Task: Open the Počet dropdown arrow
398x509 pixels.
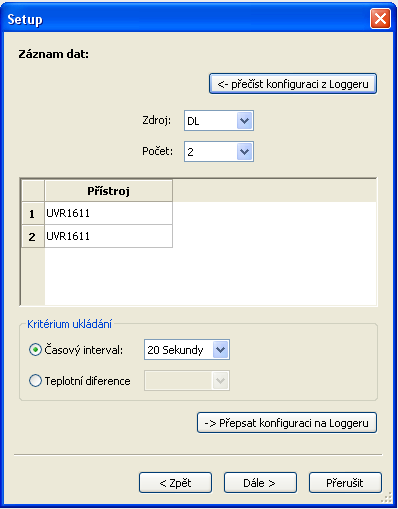Action: tap(245, 152)
